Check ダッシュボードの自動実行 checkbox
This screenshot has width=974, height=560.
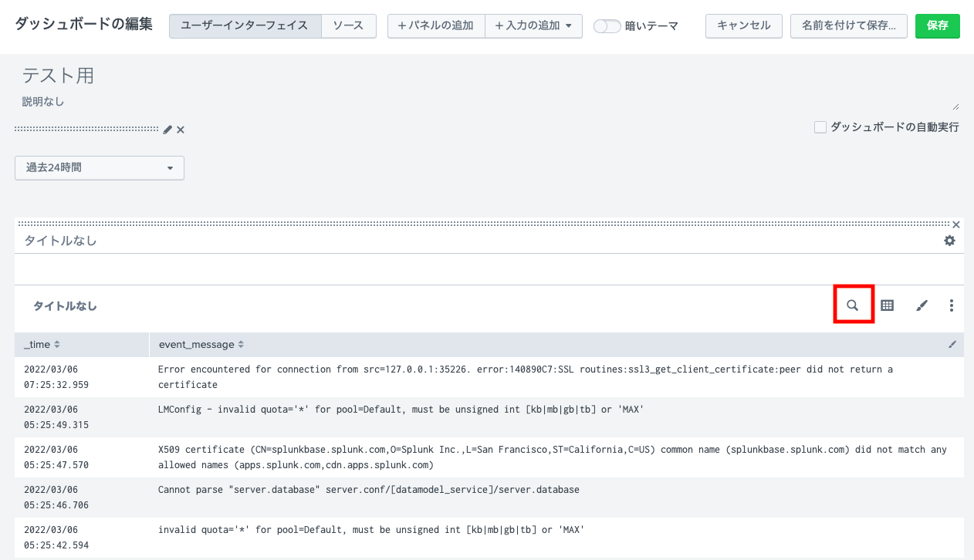tap(820, 127)
